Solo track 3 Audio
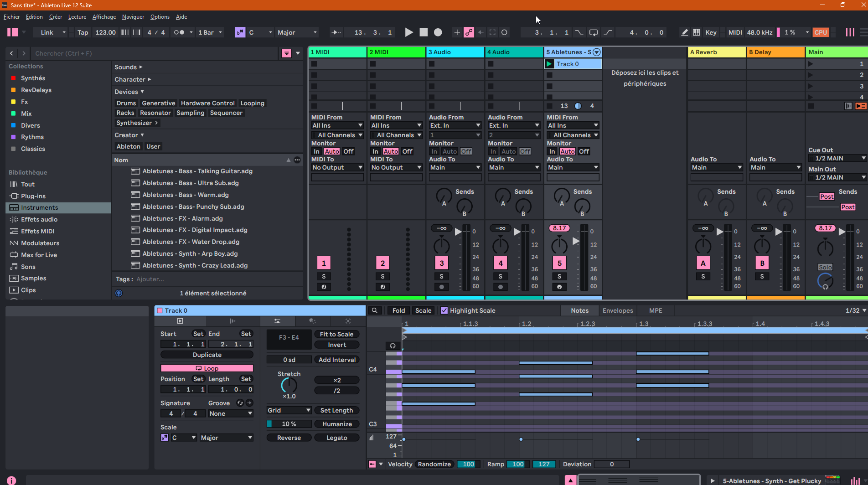This screenshot has height=485, width=868. (441, 276)
